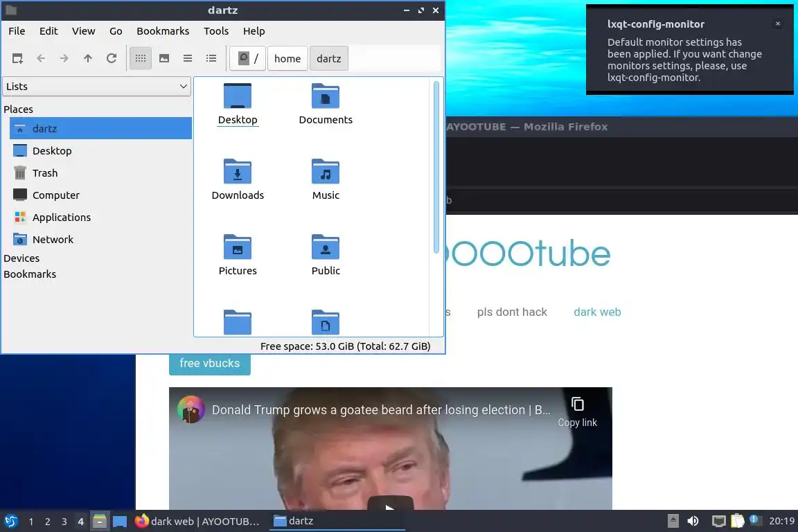The height and width of the screenshot is (532, 798).
Task: Open the File menu
Action: [x=17, y=31]
